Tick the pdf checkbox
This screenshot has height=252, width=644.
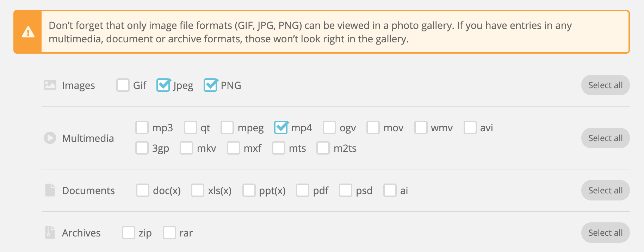pyautogui.click(x=303, y=190)
